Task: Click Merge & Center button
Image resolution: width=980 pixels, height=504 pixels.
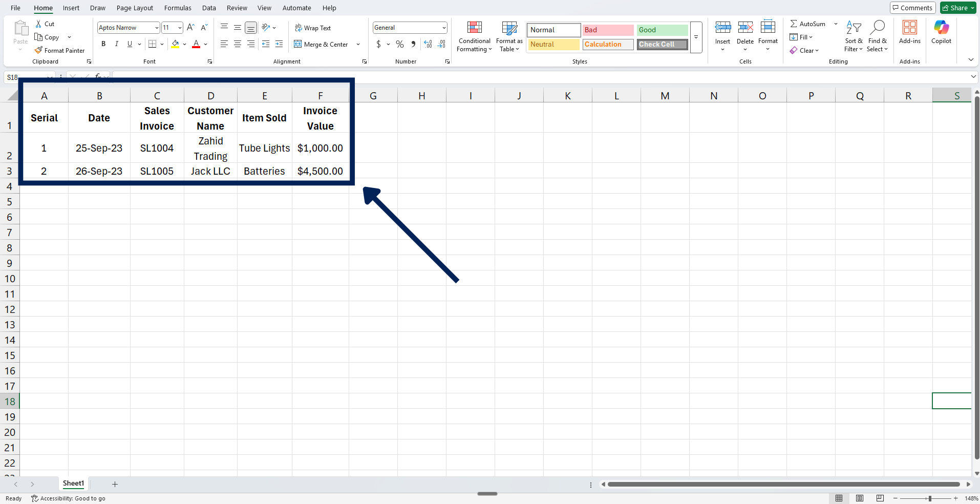Action: (321, 45)
